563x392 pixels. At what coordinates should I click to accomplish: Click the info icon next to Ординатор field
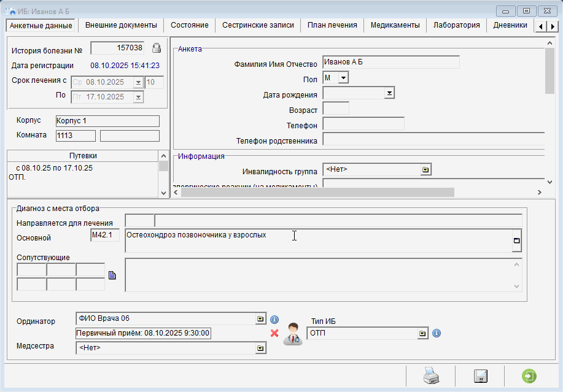pos(274,319)
